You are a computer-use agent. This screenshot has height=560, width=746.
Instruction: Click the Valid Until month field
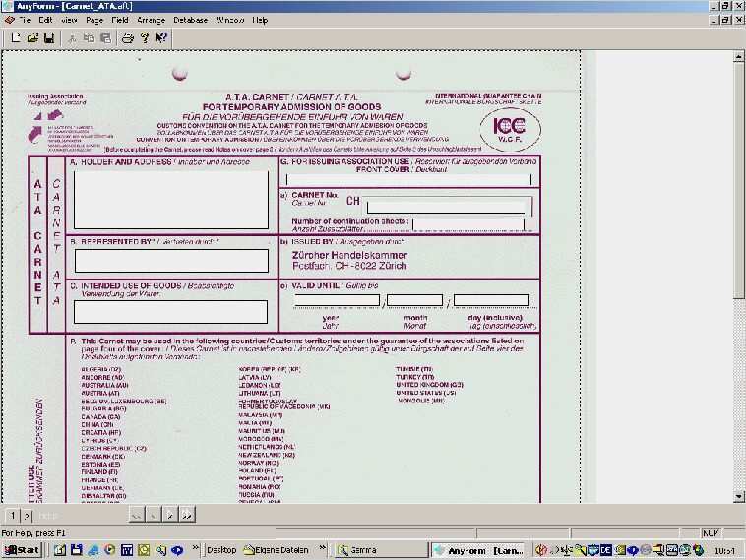pos(415,301)
